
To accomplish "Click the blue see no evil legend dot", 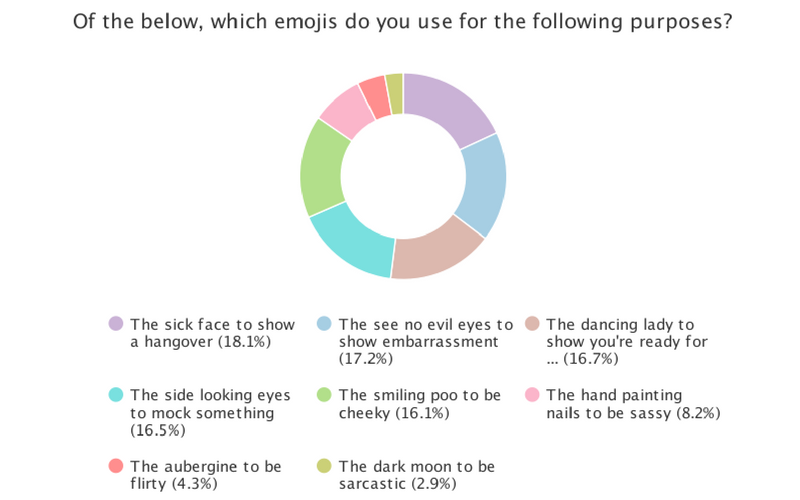I will point(324,324).
